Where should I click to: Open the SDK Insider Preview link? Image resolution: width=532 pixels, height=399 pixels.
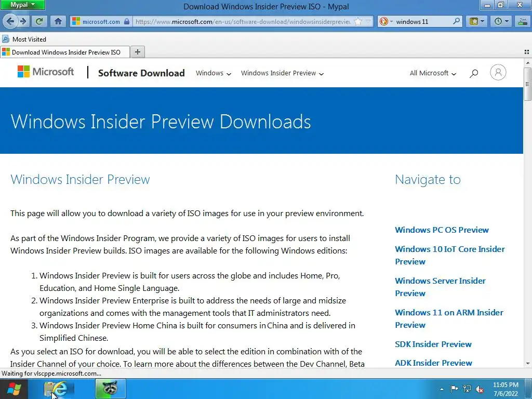pos(433,344)
